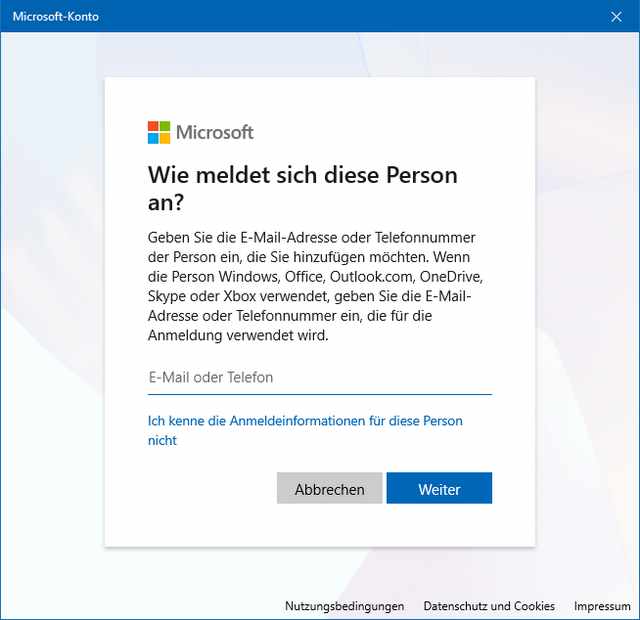This screenshot has width=640, height=620.
Task: Focus the E-Mail oder Telefon field
Action: click(319, 377)
